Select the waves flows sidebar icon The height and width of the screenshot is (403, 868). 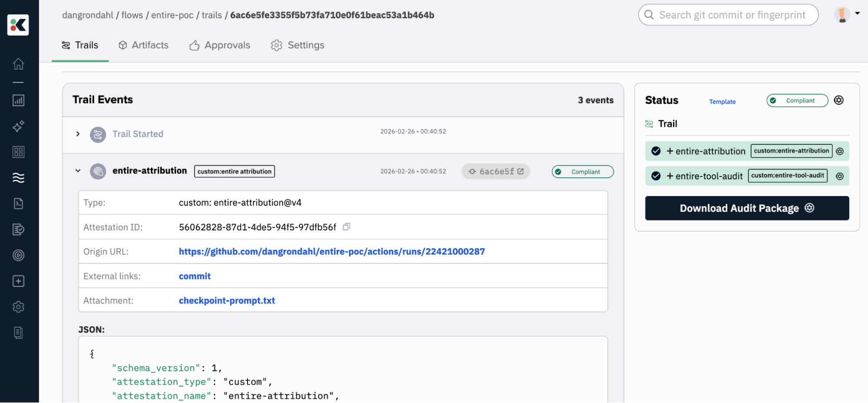[18, 177]
